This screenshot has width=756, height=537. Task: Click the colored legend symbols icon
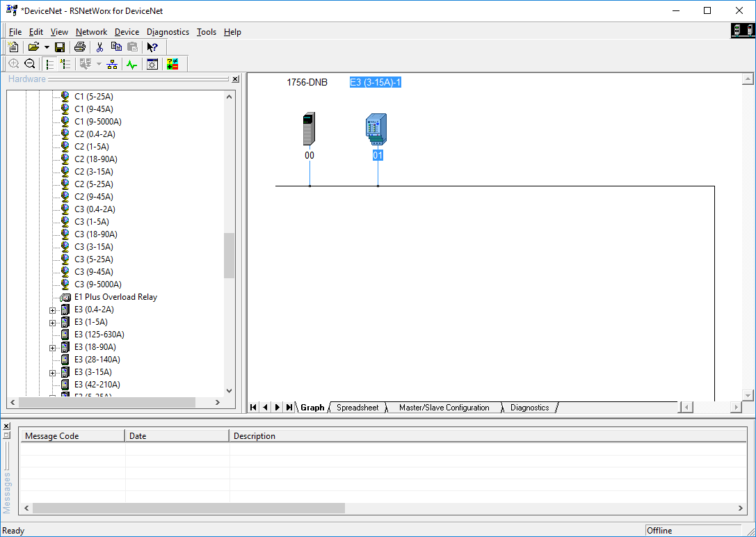(x=172, y=63)
